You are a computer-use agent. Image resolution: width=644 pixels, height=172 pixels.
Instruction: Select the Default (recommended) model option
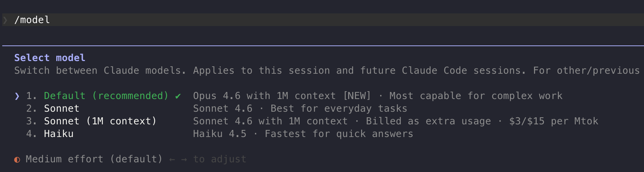106,96
